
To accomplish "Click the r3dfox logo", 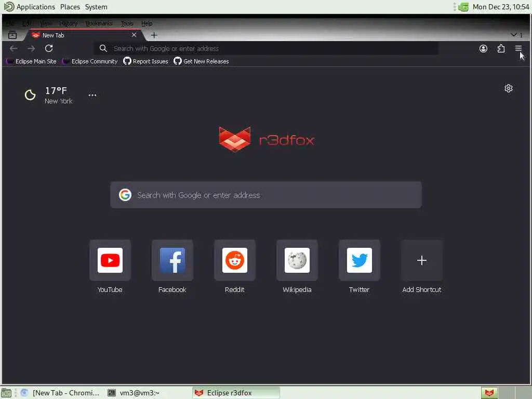I will (x=267, y=139).
